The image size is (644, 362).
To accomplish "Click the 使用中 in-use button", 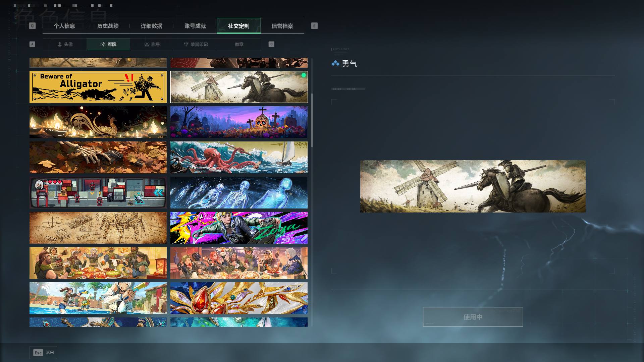I will click(x=473, y=317).
